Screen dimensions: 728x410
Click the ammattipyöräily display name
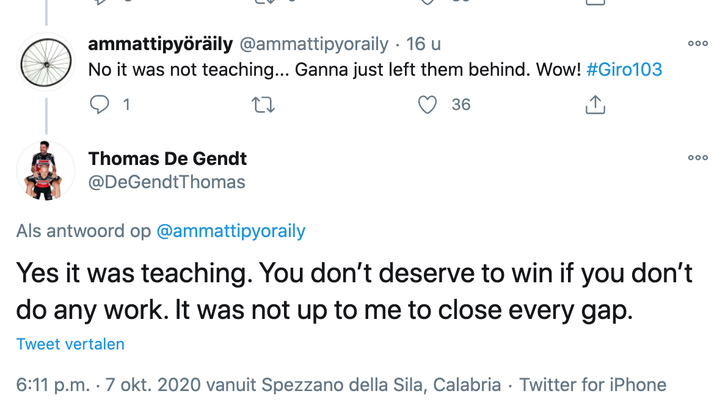pyautogui.click(x=160, y=44)
